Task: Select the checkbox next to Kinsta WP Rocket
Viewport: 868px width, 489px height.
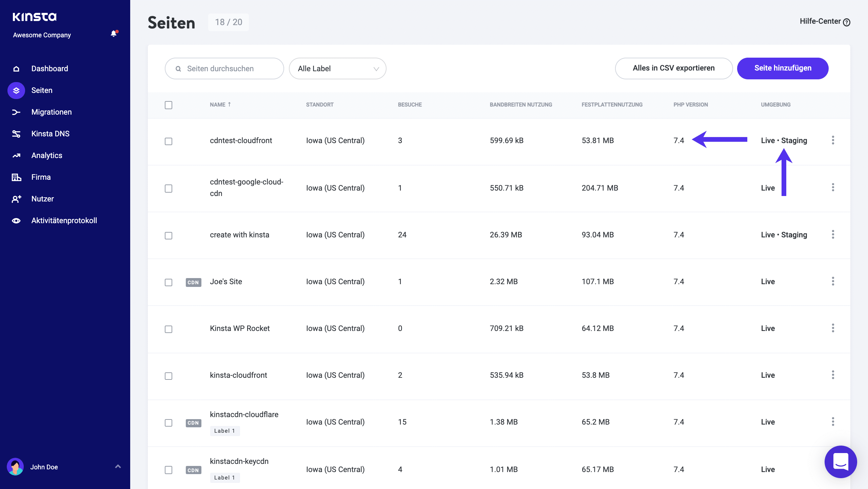Action: tap(169, 329)
